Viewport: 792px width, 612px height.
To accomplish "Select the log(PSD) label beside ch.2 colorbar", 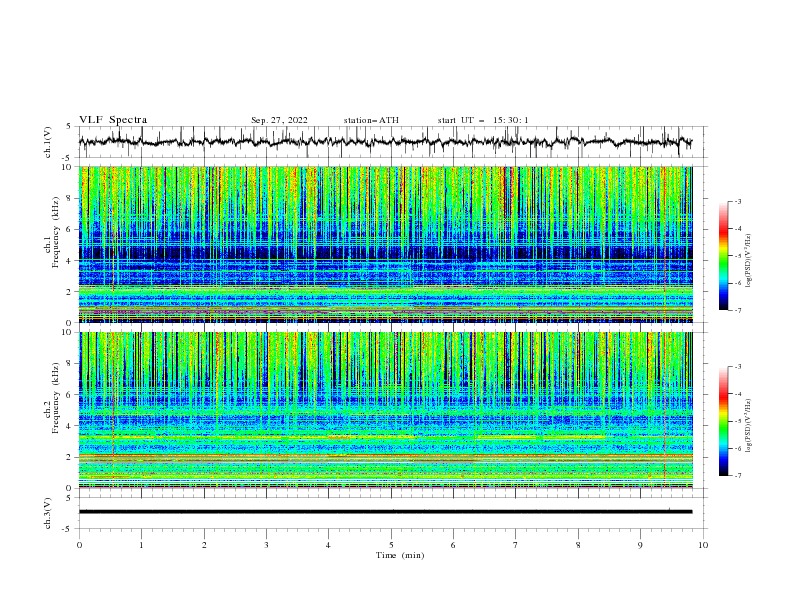I will pyautogui.click(x=749, y=426).
